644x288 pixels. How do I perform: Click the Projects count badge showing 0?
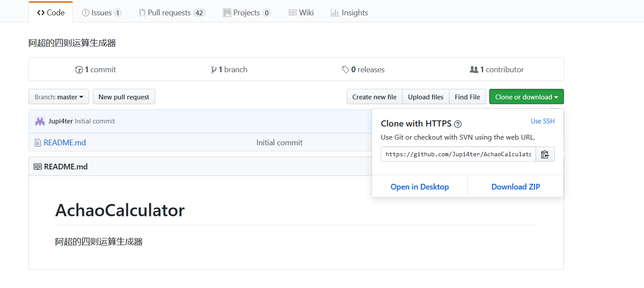pyautogui.click(x=267, y=13)
